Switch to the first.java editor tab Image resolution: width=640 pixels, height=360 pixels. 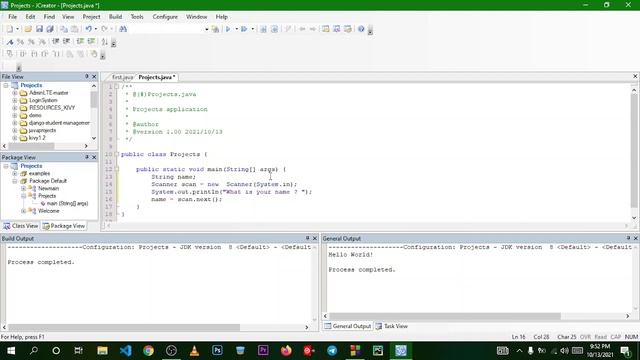tap(122, 77)
